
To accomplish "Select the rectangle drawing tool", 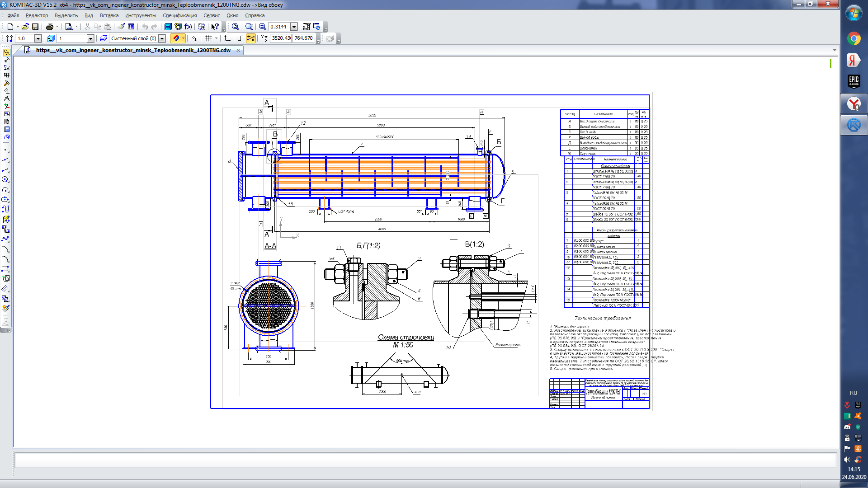I will 5,269.
